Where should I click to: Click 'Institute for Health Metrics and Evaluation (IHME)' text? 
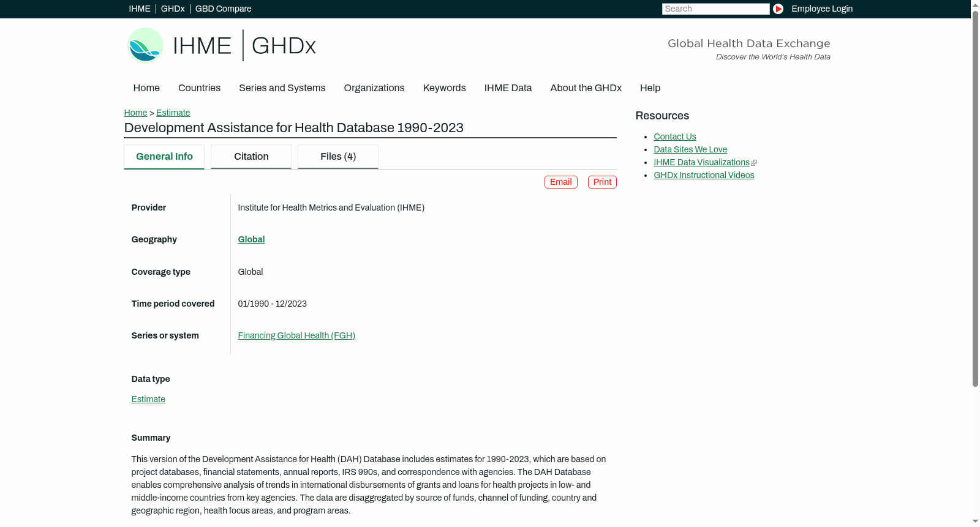[x=331, y=207]
